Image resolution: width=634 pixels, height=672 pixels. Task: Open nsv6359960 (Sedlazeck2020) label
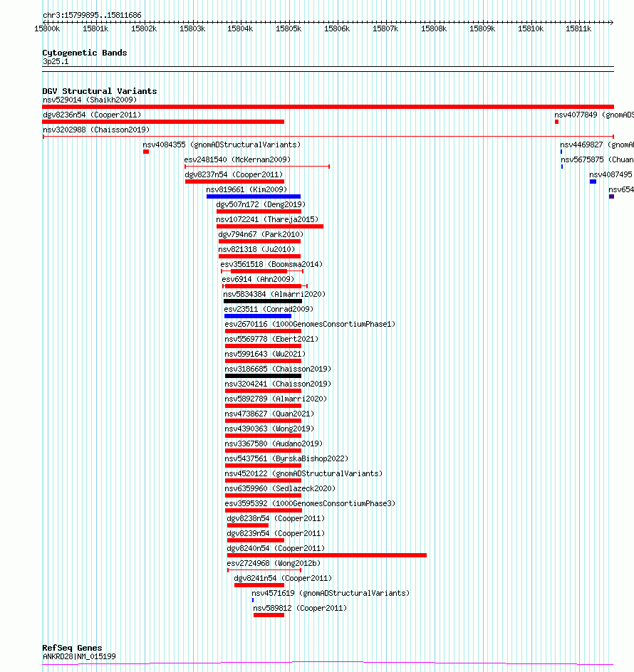pos(280,489)
